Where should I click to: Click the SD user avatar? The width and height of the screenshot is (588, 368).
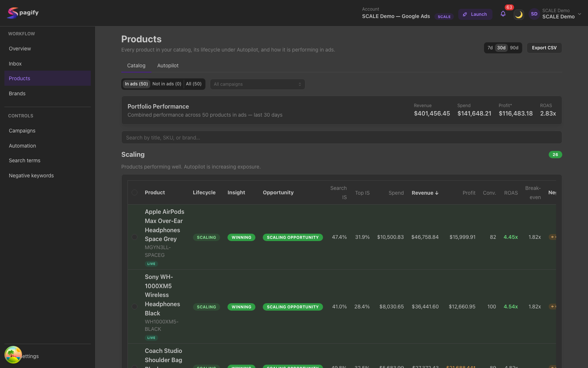click(534, 14)
